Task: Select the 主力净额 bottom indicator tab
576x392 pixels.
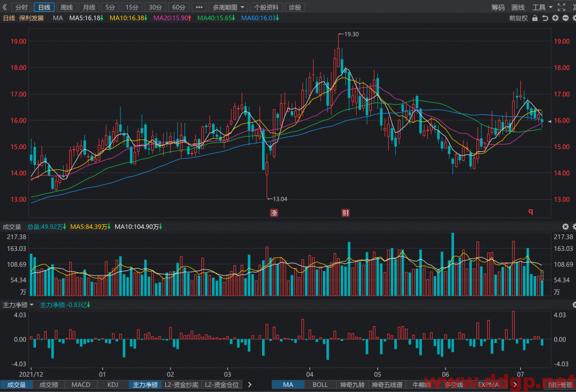Action: click(x=145, y=385)
